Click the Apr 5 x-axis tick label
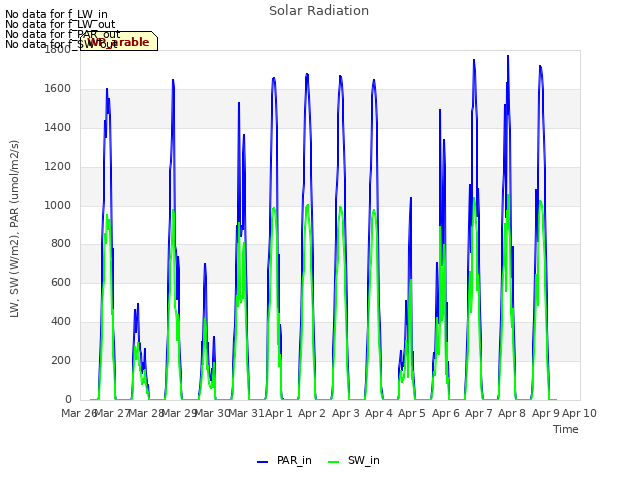Viewport: 640px width, 480px height. [412, 413]
